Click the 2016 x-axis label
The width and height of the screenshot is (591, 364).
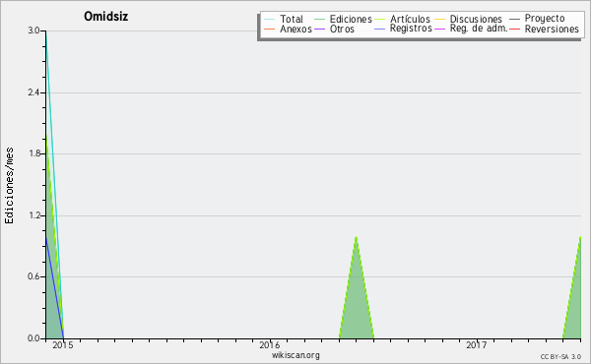point(270,345)
